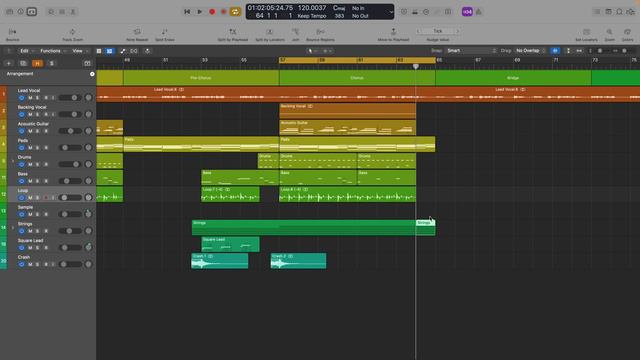
Task: Click Split by Locators toolbar icon
Action: pyautogui.click(x=270, y=32)
